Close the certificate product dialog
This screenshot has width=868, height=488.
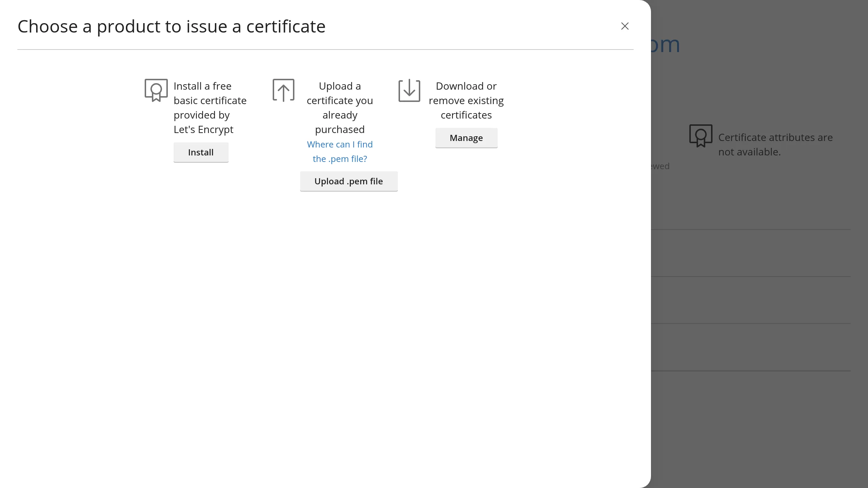(625, 26)
